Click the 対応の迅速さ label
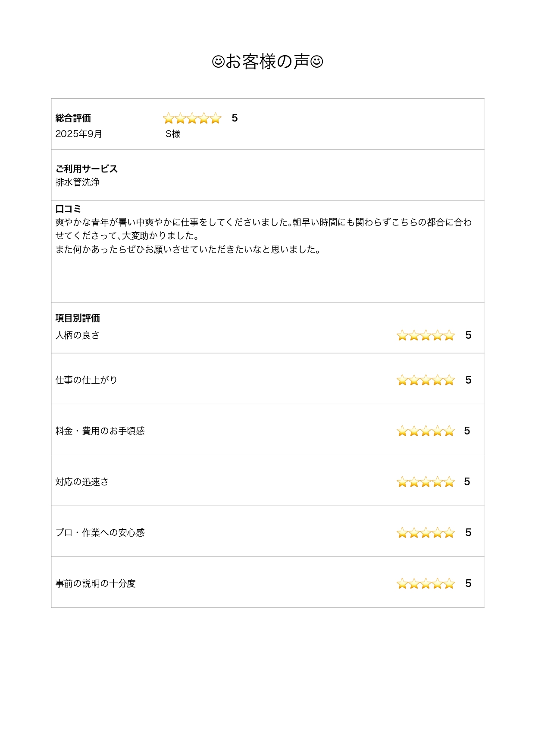The height and width of the screenshot is (756, 535). (82, 482)
